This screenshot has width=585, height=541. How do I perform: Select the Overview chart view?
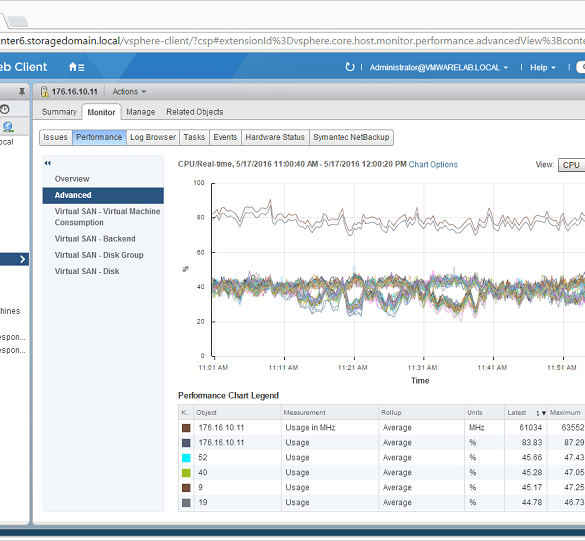(72, 179)
